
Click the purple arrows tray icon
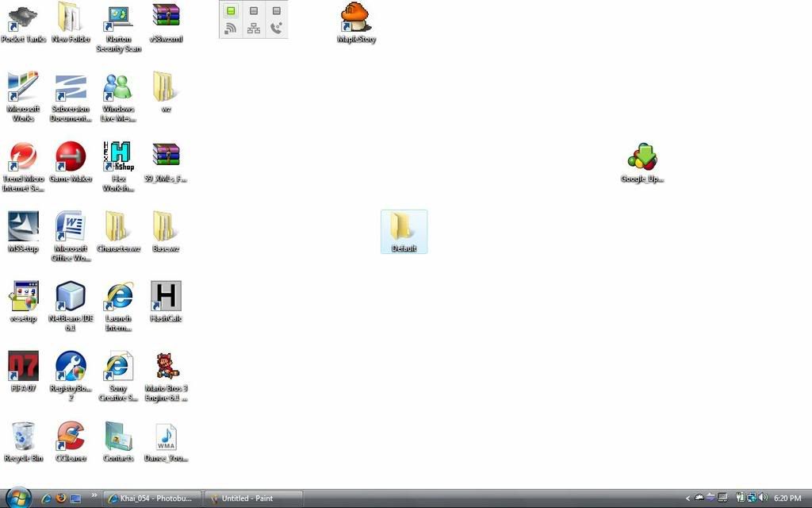(x=711, y=498)
